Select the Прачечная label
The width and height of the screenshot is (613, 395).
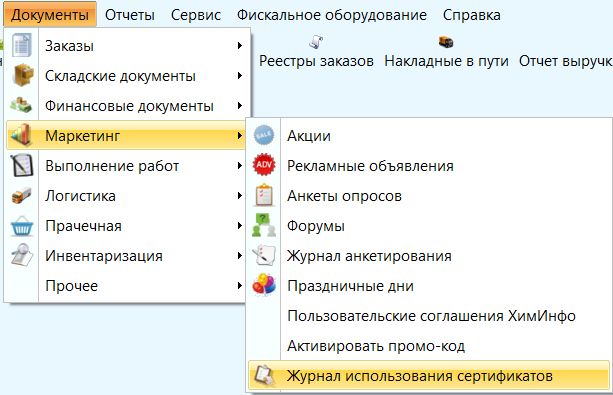click(x=83, y=226)
